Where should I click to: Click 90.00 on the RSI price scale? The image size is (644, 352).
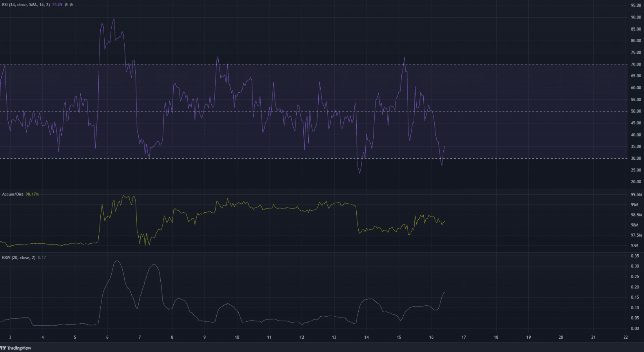coord(636,17)
